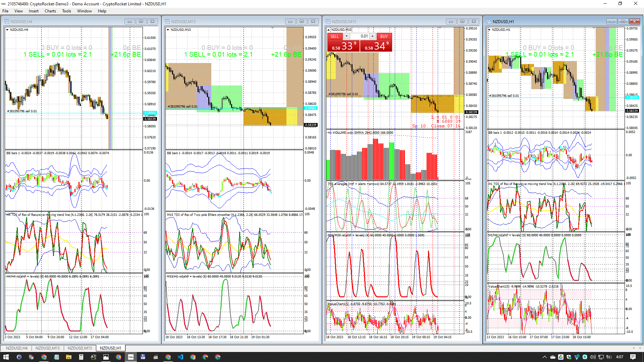Click the NZDUSD,H4 window title chart icon
The width and height of the screenshot is (644, 362).
[x=7, y=21]
